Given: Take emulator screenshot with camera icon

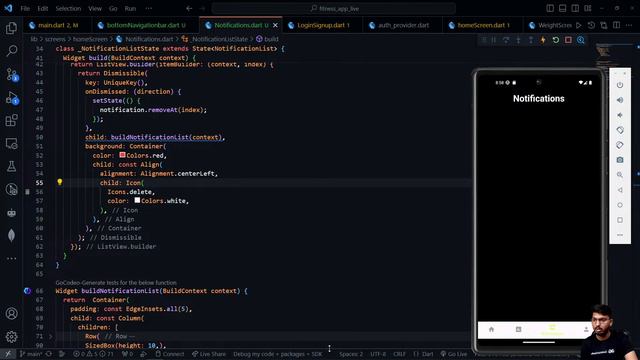Looking at the screenshot, I should click(620, 160).
